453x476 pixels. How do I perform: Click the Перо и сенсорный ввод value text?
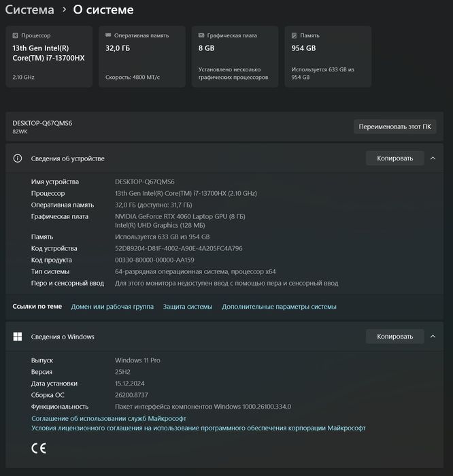click(227, 283)
